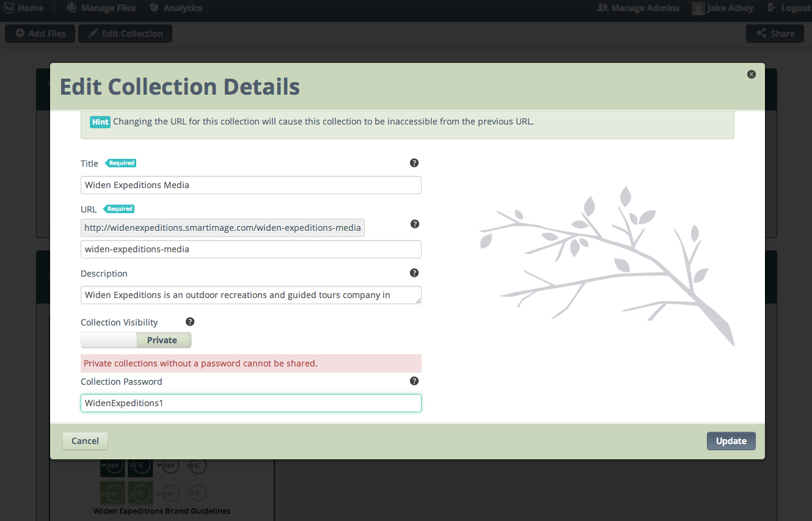The width and height of the screenshot is (812, 521).
Task: Show help for the URL field
Action: pos(414,224)
